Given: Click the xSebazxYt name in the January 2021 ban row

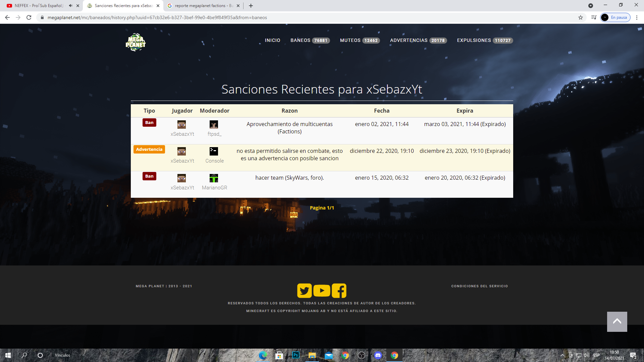Looking at the screenshot, I should pyautogui.click(x=182, y=134).
